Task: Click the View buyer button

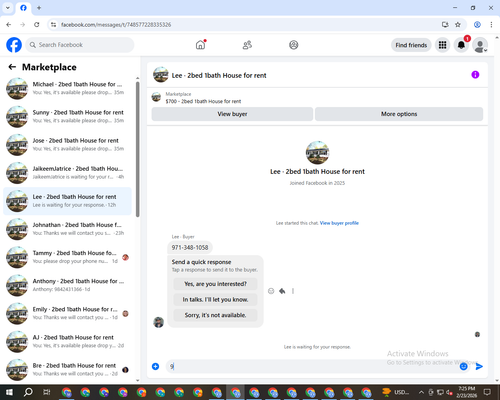Action: coord(232,114)
